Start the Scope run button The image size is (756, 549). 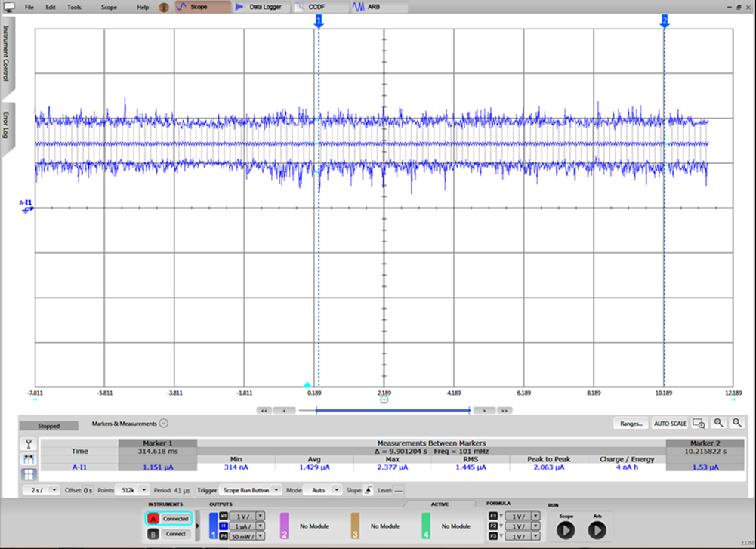(x=566, y=530)
